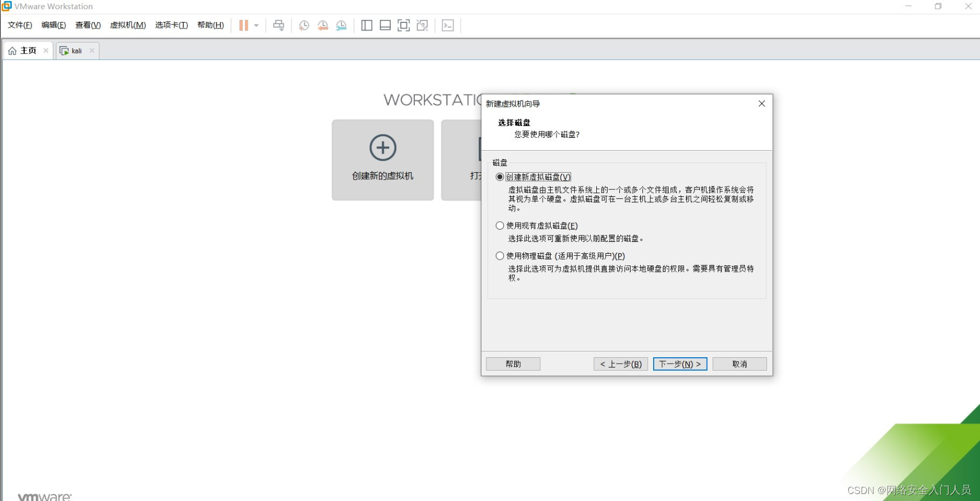
Task: Click the pause virtual machine toolbar icon
Action: point(244,25)
